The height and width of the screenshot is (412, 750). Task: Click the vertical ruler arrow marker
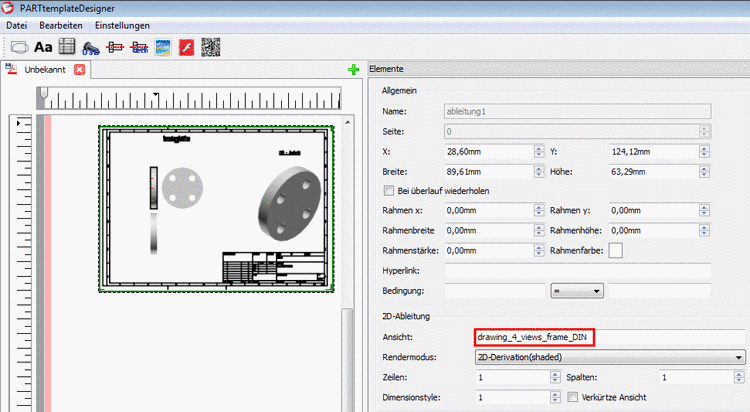point(18,123)
